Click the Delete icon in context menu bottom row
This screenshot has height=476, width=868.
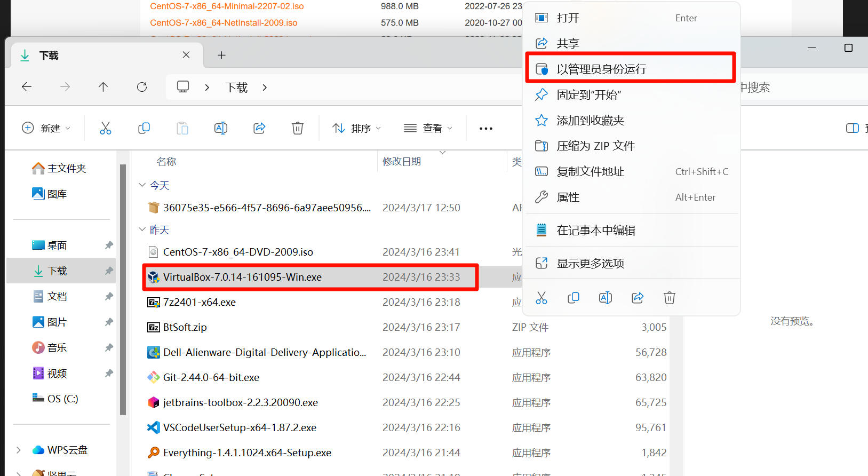point(670,298)
